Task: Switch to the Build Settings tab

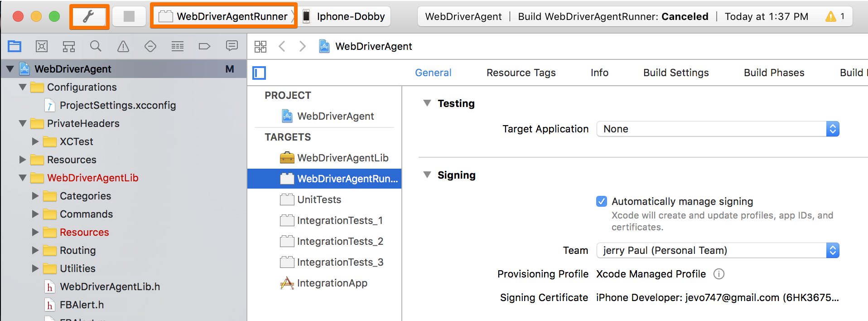Action: click(675, 73)
